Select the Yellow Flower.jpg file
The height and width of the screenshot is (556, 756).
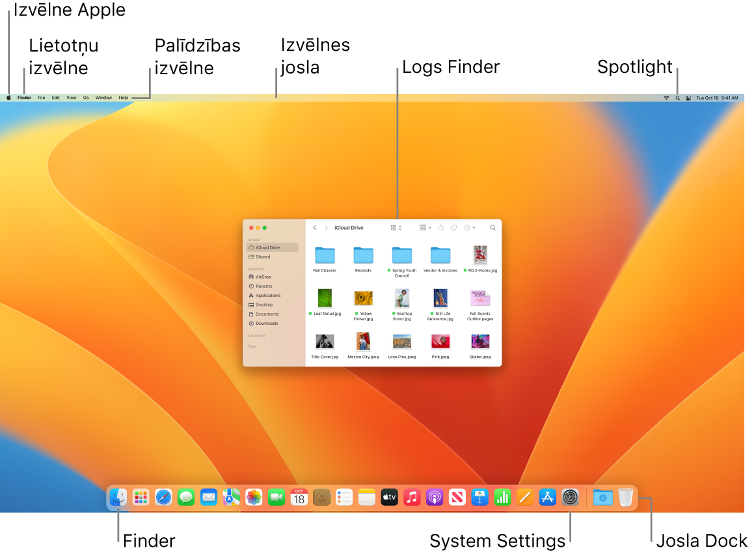[x=363, y=298]
